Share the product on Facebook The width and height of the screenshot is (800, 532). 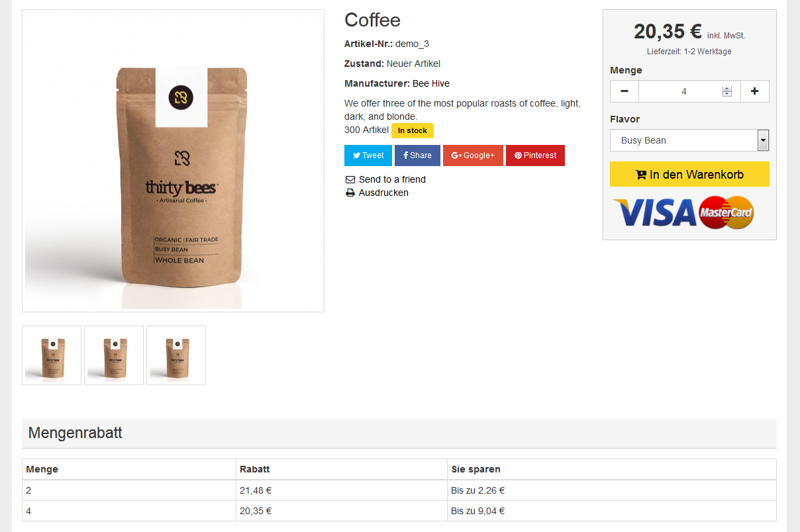[x=417, y=155]
